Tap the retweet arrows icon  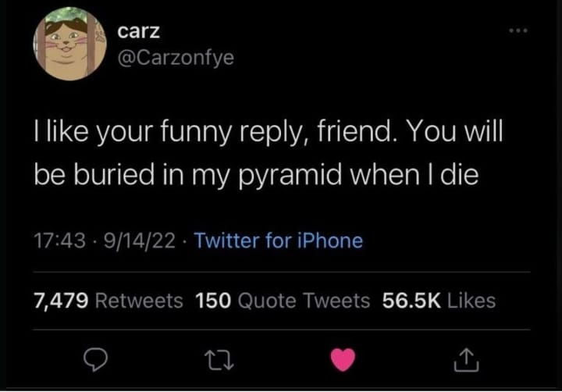(219, 360)
